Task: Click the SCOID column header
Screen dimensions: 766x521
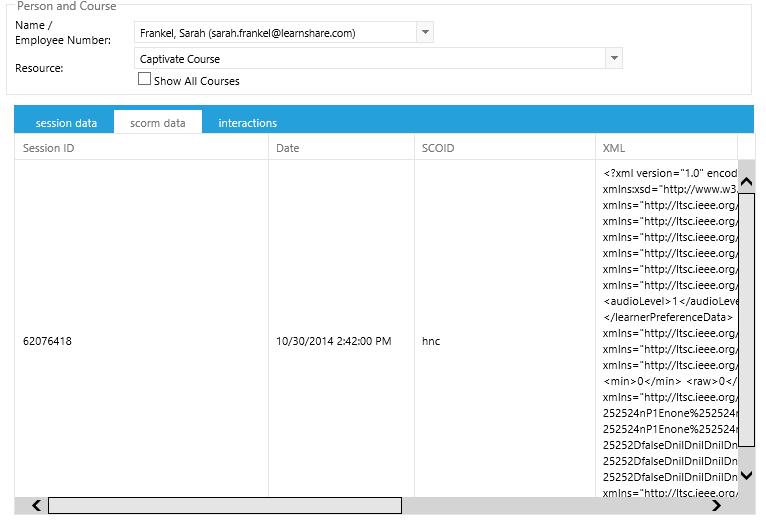Action: pyautogui.click(x=504, y=148)
